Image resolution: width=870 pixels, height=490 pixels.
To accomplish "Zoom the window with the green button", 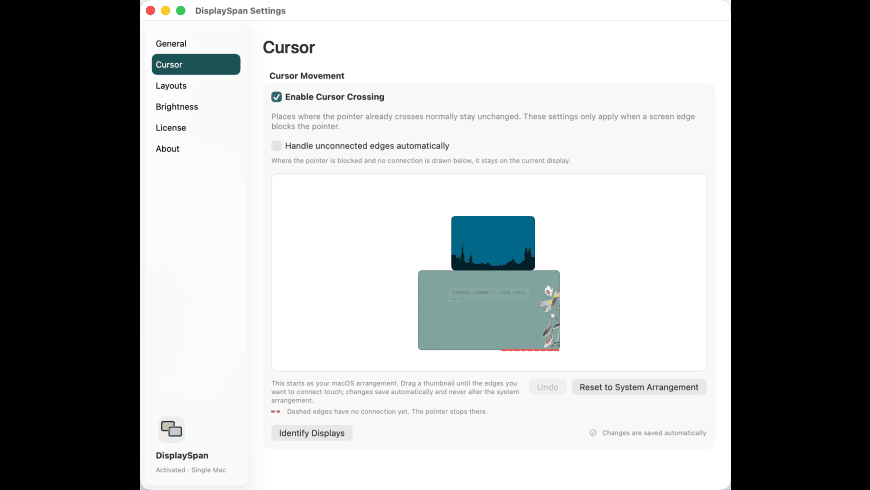I will pyautogui.click(x=180, y=11).
